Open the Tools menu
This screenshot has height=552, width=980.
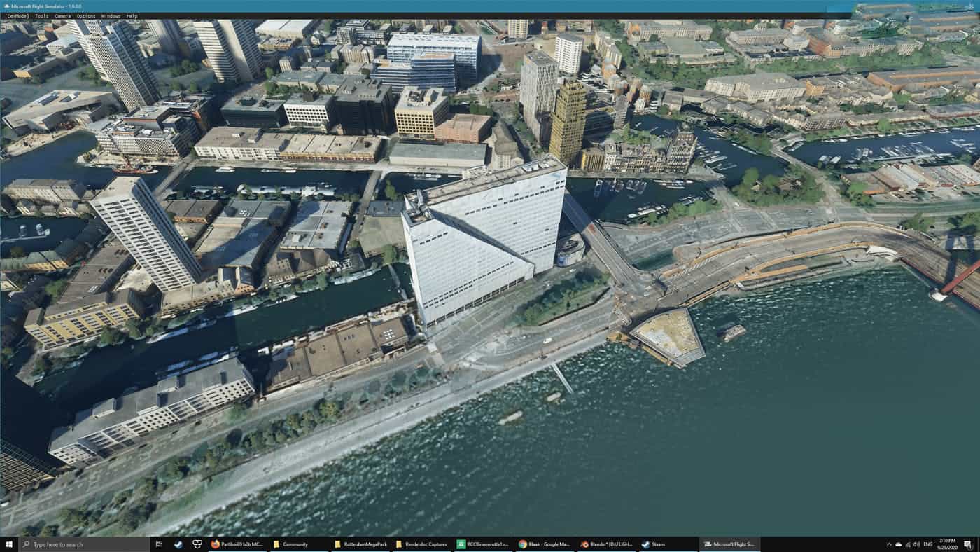[42, 15]
